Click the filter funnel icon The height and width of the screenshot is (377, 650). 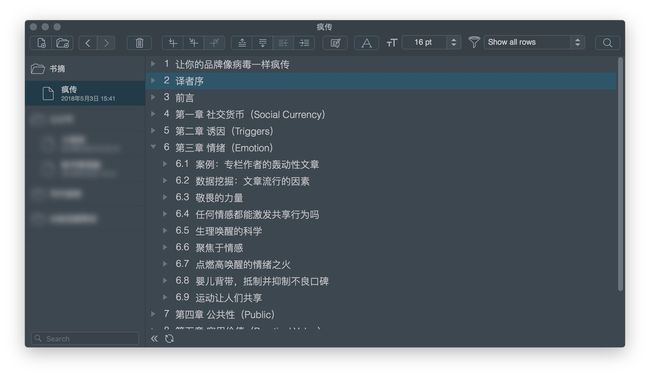pyautogui.click(x=474, y=42)
